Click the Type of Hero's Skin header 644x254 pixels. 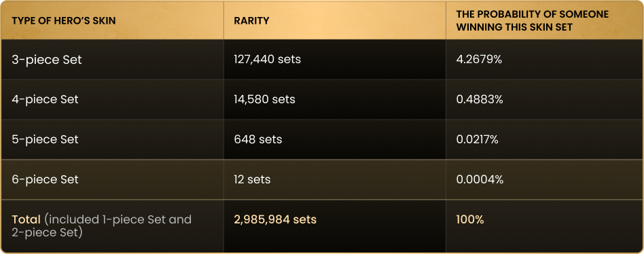pos(64,20)
